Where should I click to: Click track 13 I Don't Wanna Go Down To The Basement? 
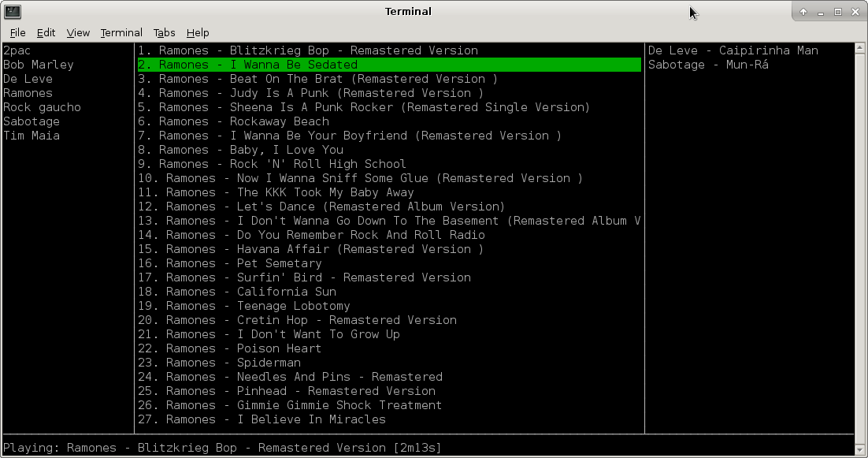coord(389,221)
